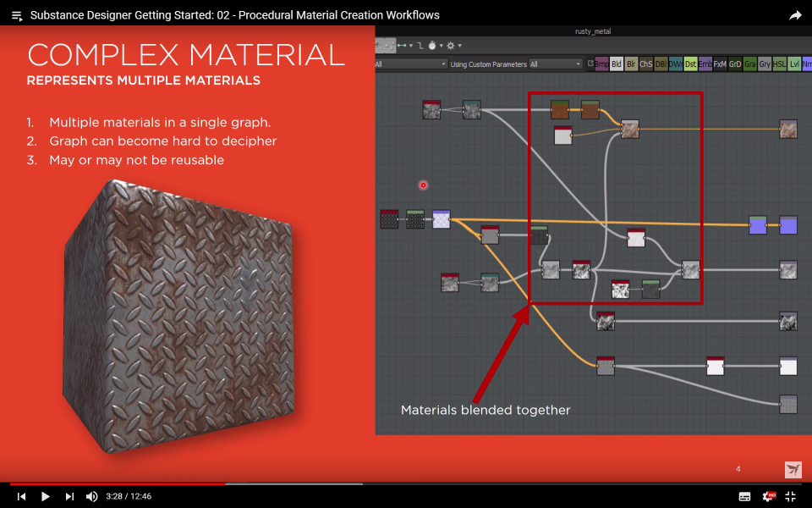Add a Bmp quick node
The image size is (812, 508).
tap(601, 64)
